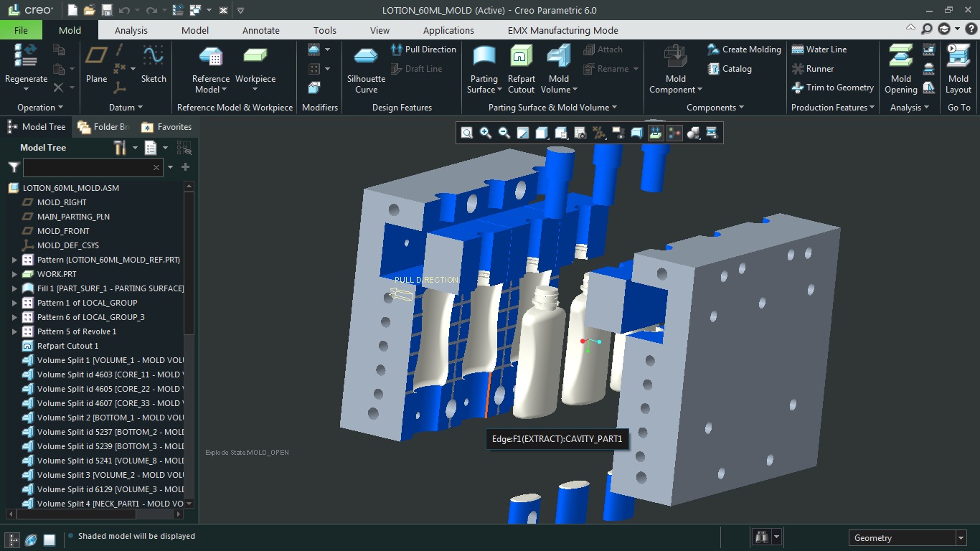
Task: Click the Refit view icon in graphics toolbar
Action: [467, 133]
